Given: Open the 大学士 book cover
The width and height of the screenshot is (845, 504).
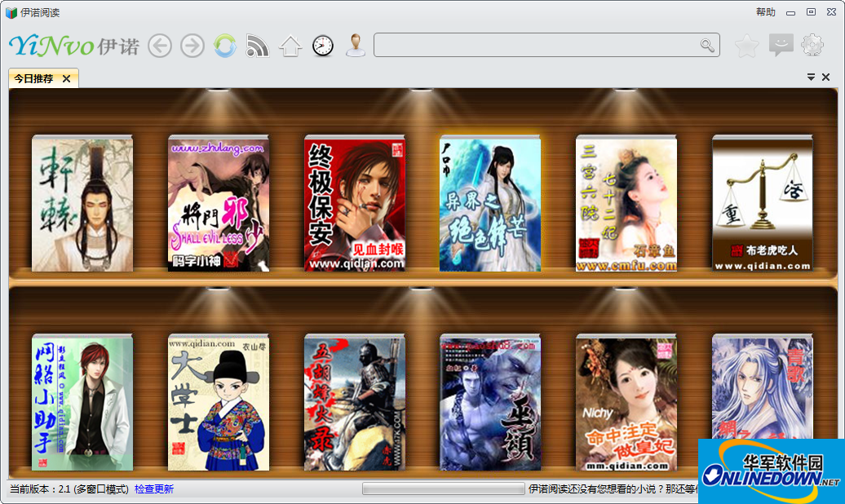Looking at the screenshot, I should [x=219, y=402].
